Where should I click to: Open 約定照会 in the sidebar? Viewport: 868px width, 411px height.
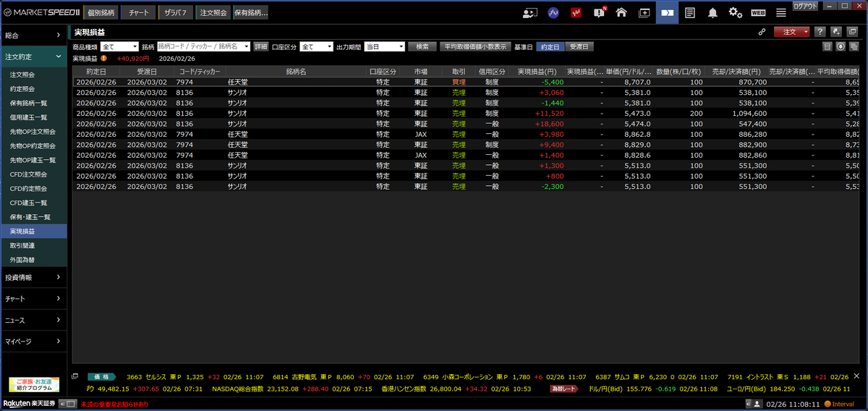coord(33,89)
